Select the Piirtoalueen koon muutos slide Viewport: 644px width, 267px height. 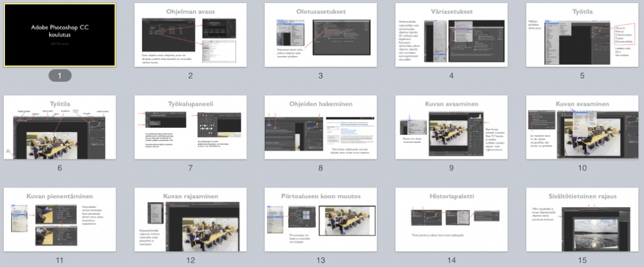click(x=321, y=220)
